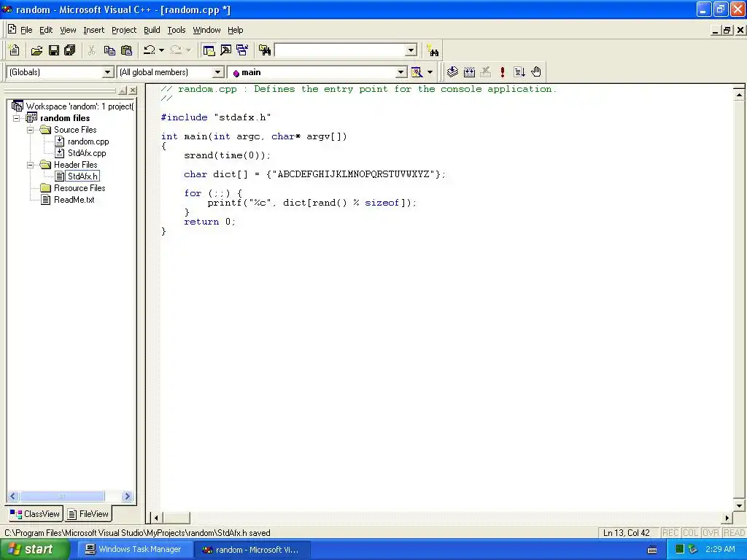Click the document icon left of File menu

pos(12,29)
